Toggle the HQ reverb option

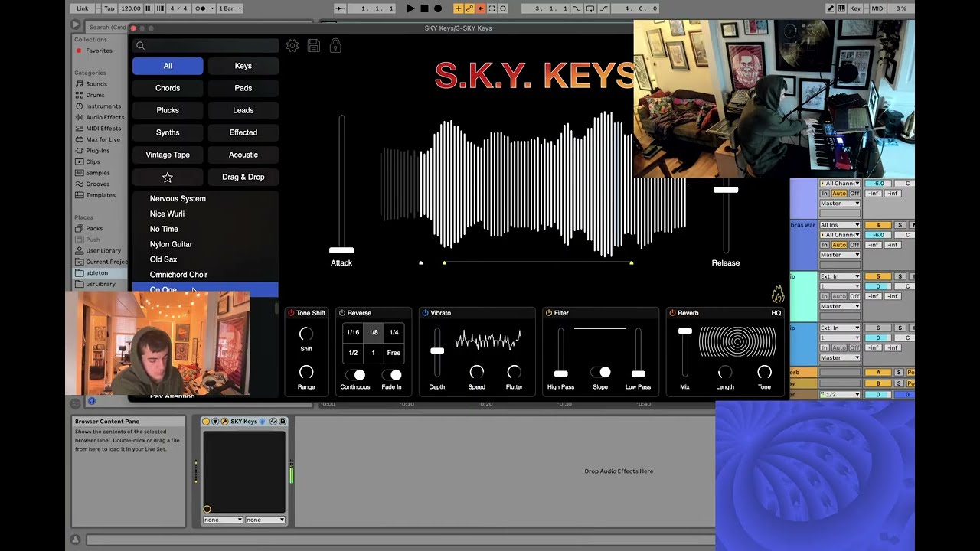[776, 313]
